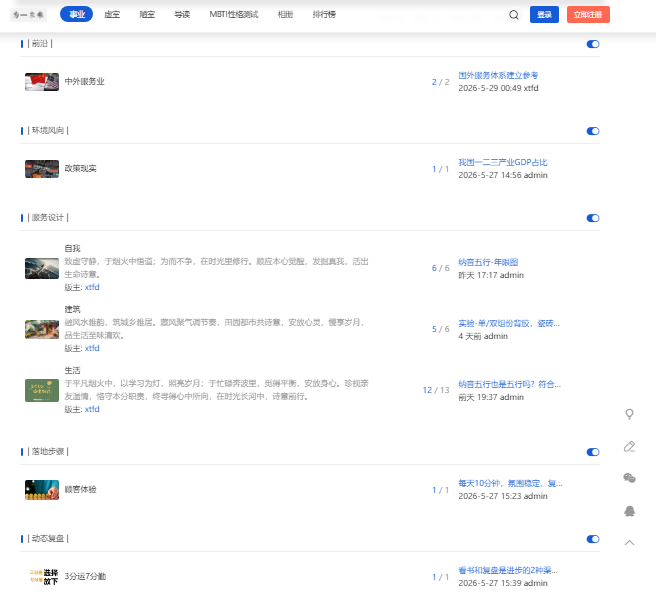Click the site logo in the header
656x601 pixels.
(28, 15)
